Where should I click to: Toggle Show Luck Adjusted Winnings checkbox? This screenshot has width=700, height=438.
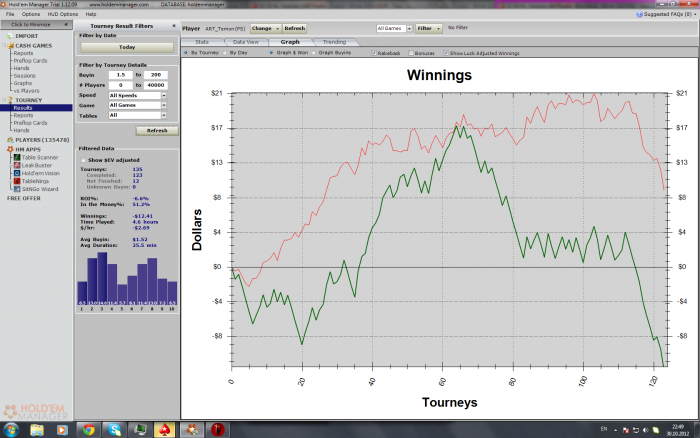(x=446, y=53)
